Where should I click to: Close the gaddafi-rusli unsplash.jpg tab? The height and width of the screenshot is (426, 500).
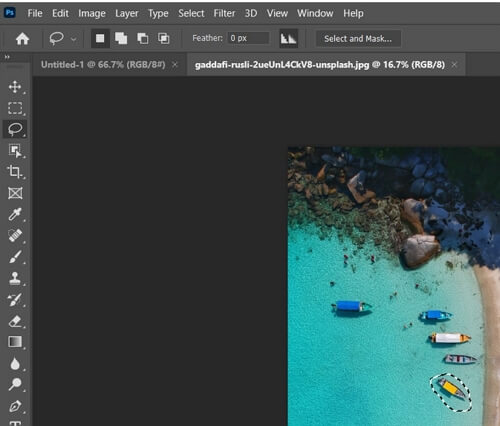click(454, 65)
